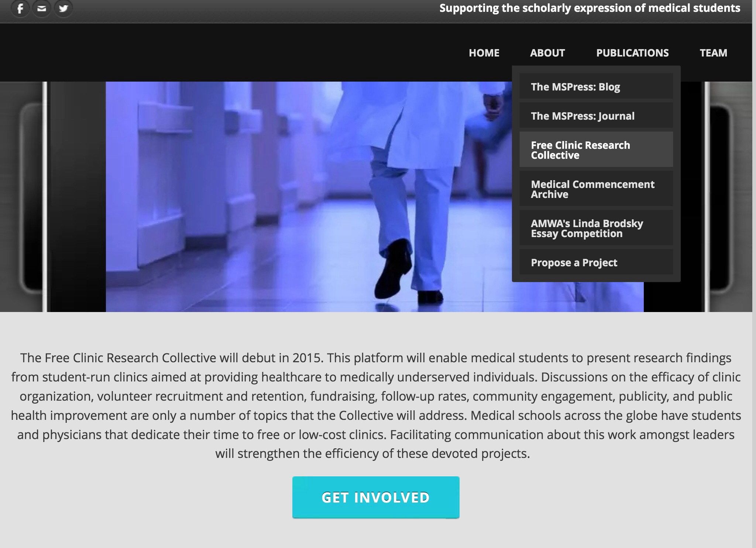
Task: Click the email envelope icon
Action: point(42,8)
